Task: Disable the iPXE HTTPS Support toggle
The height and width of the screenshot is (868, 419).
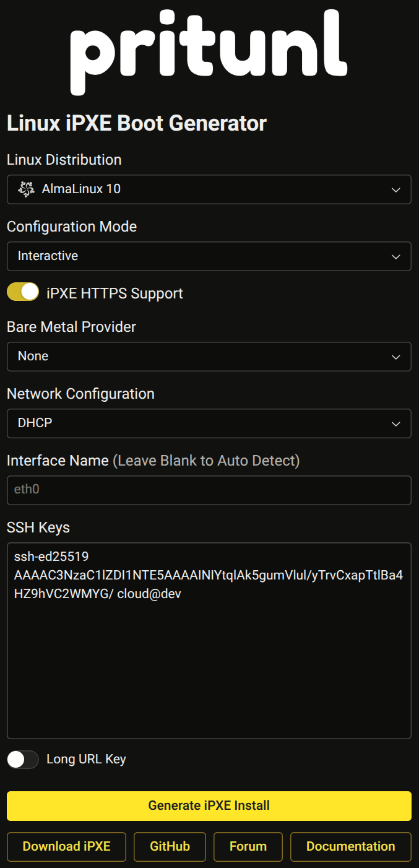Action: point(23,292)
